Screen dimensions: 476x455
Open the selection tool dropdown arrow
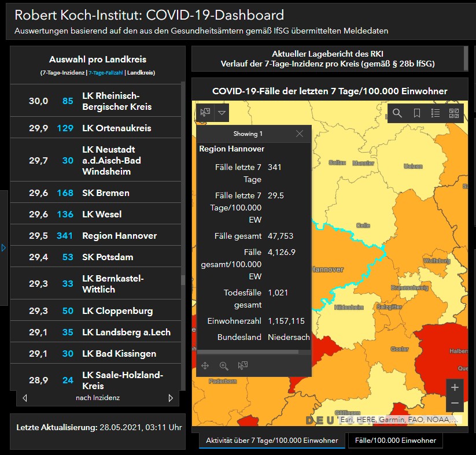click(222, 113)
